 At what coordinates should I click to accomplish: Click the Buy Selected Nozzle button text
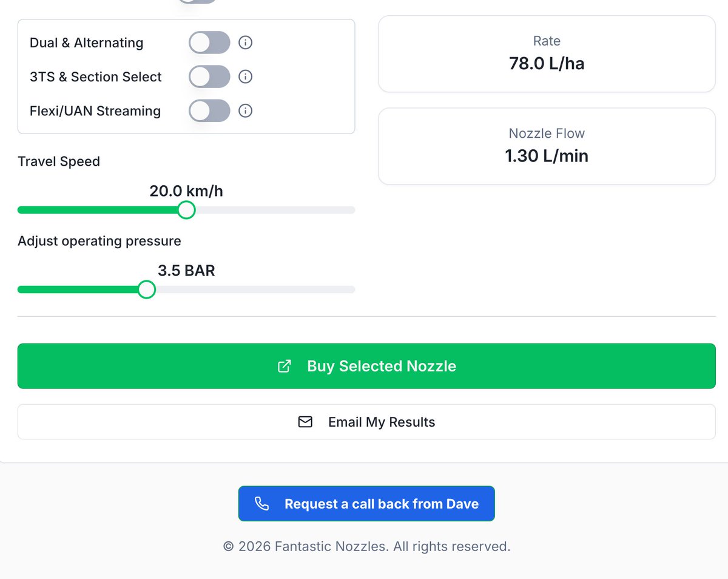pyautogui.click(x=382, y=366)
